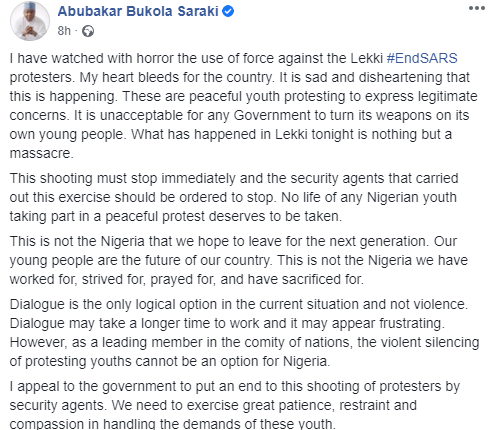Click the last line 'compassion in handling the demands'
The image size is (491, 430).
click(172, 424)
